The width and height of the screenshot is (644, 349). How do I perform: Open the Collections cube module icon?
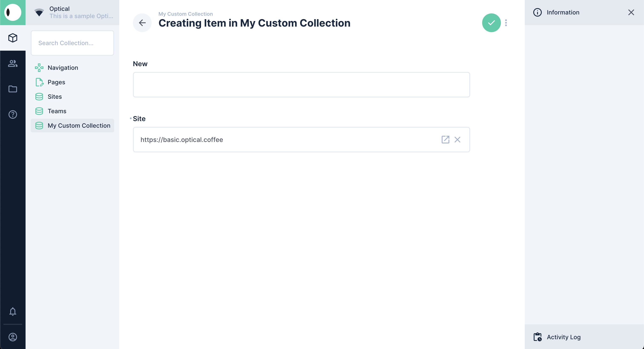point(13,38)
